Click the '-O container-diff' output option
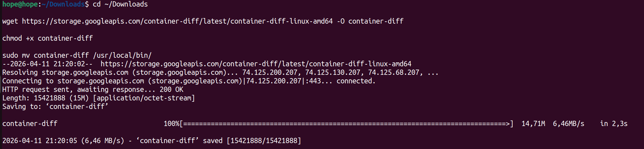This screenshot has width=644, height=149. [x=370, y=21]
